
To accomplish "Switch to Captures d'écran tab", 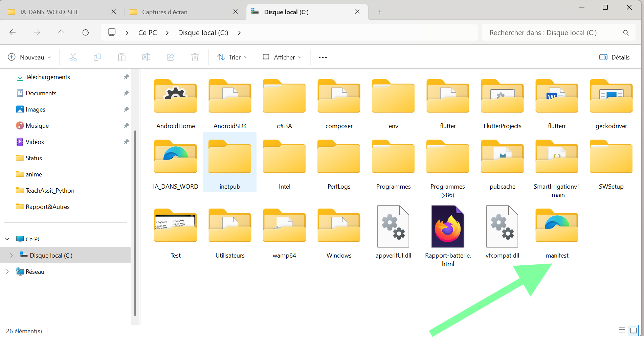I will click(184, 12).
